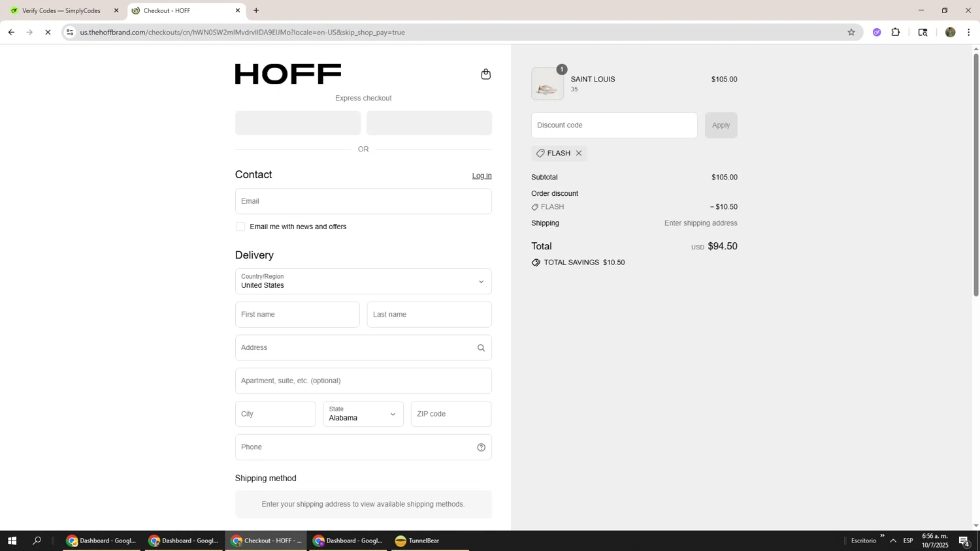The width and height of the screenshot is (980, 551).
Task: Open the shopping cart bag icon
Action: click(485, 74)
